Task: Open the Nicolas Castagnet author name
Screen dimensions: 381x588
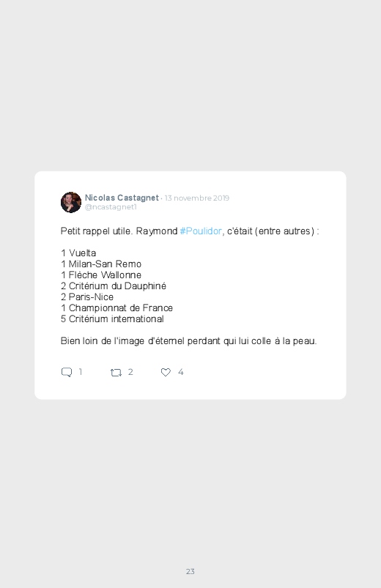Action: (122, 198)
